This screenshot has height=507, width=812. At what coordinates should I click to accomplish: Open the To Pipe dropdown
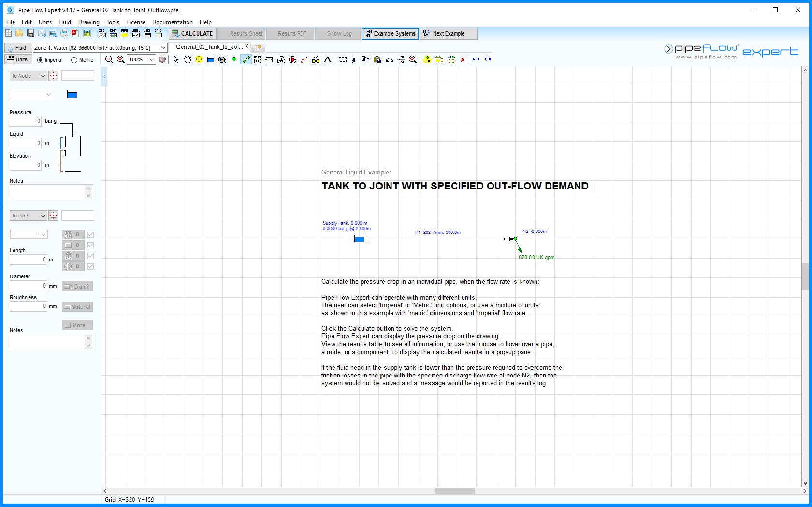click(28, 216)
